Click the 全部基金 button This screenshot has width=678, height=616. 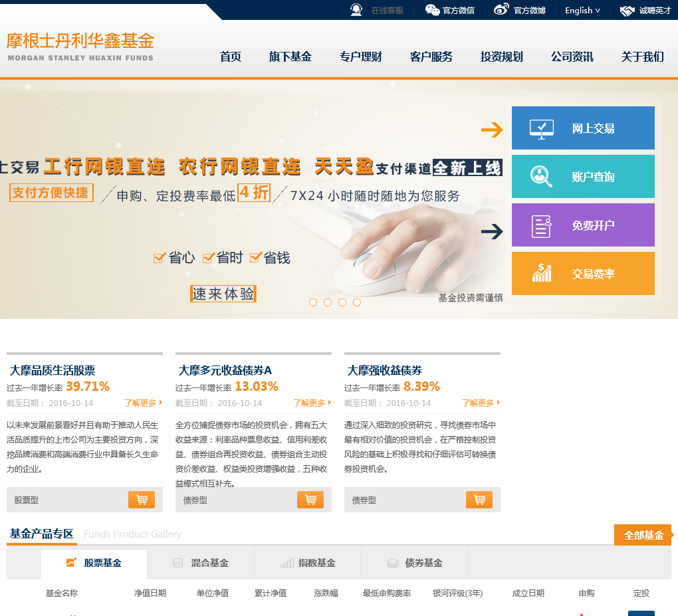(643, 535)
